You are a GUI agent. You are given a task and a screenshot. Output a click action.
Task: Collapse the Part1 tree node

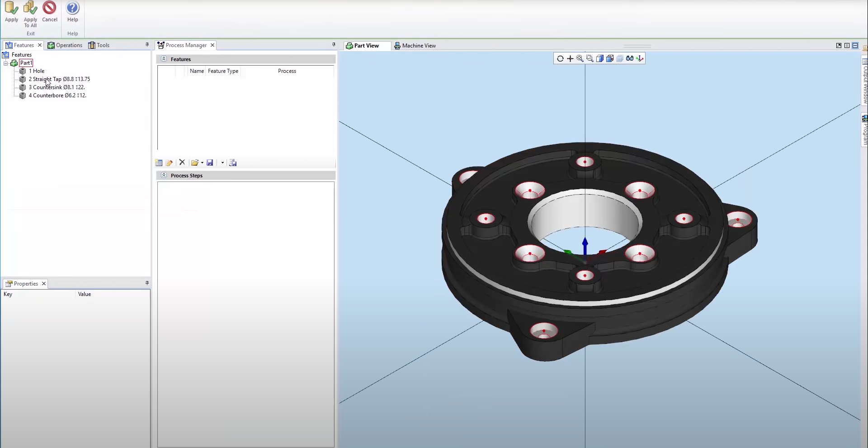6,63
